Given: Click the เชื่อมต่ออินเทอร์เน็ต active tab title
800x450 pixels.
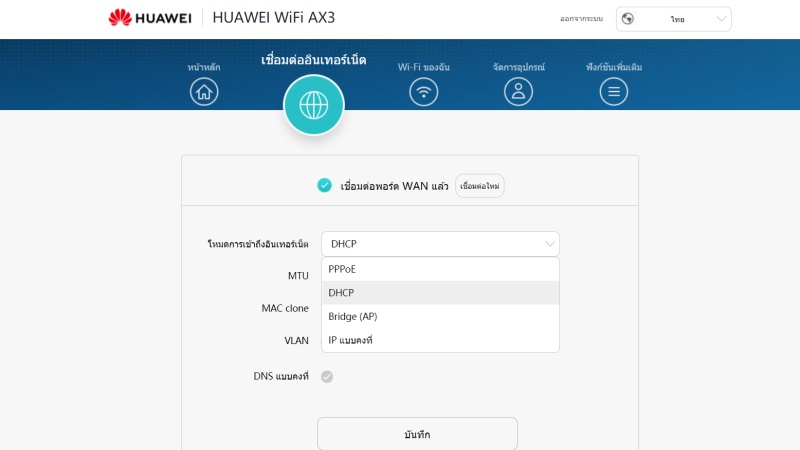Looking at the screenshot, I should 314,60.
